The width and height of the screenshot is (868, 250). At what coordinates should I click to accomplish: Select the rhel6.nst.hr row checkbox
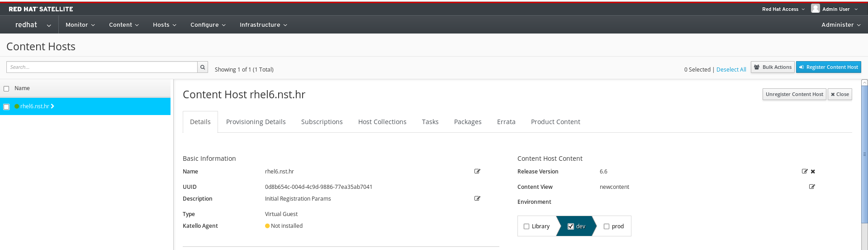6,107
